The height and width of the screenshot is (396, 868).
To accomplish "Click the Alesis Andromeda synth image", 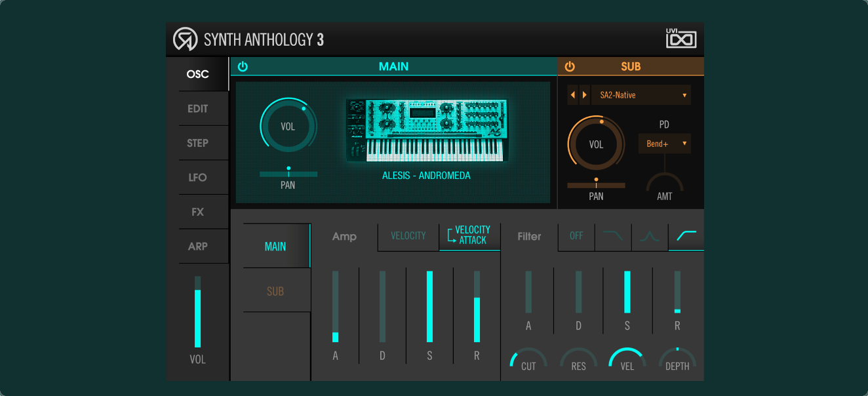I will pyautogui.click(x=427, y=130).
